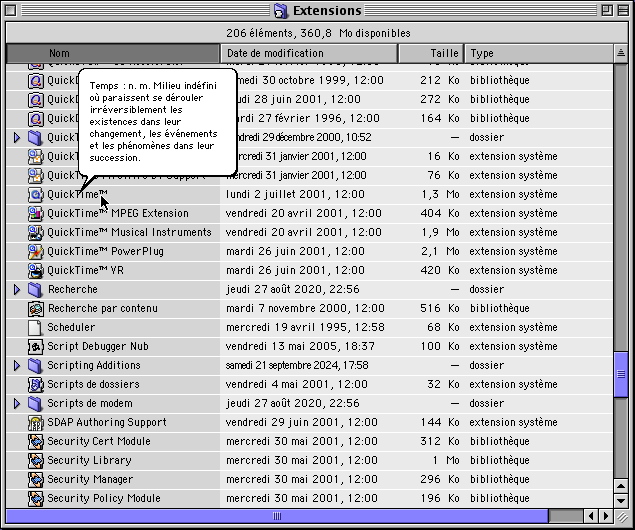Click the Scripting Additions folder icon

36,366
